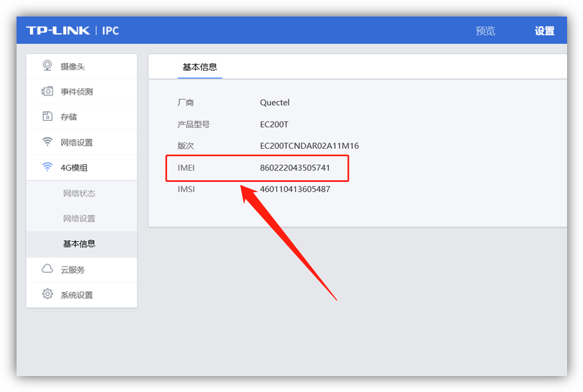Screen dimensions: 583x392
Task: Go to the 存储 section
Action: 81,117
